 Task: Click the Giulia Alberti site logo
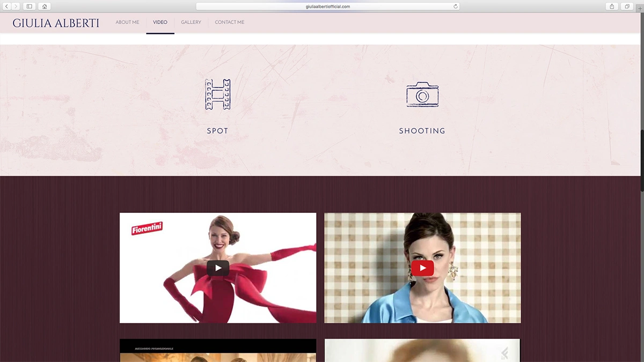coord(56,23)
